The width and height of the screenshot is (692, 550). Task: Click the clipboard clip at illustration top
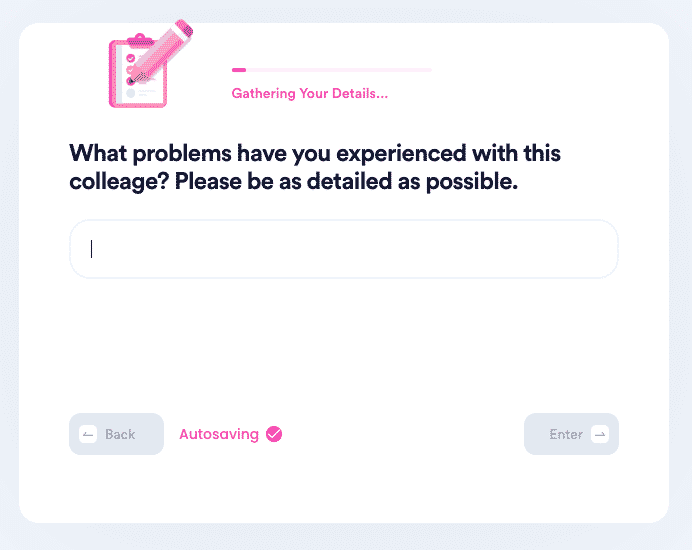[140, 40]
